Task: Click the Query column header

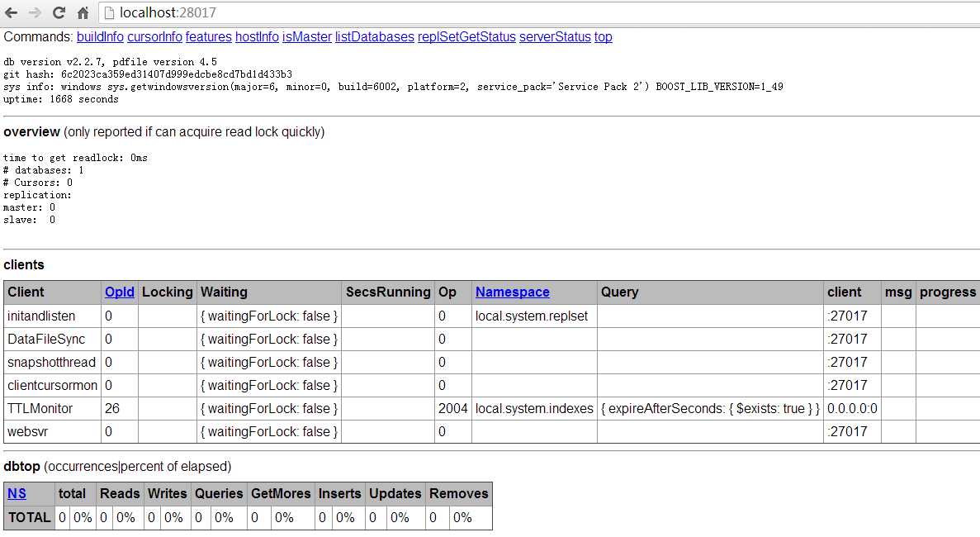Action: (710, 292)
